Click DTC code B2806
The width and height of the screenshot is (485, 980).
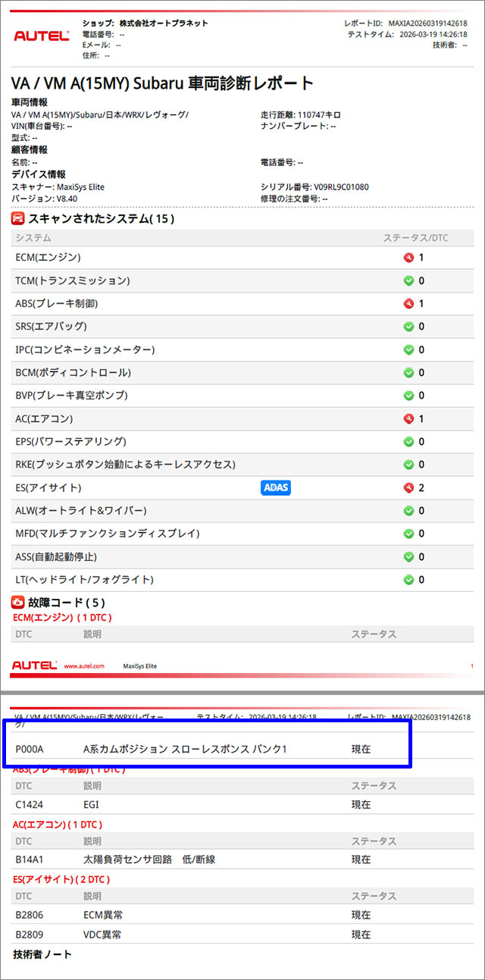click(30, 915)
